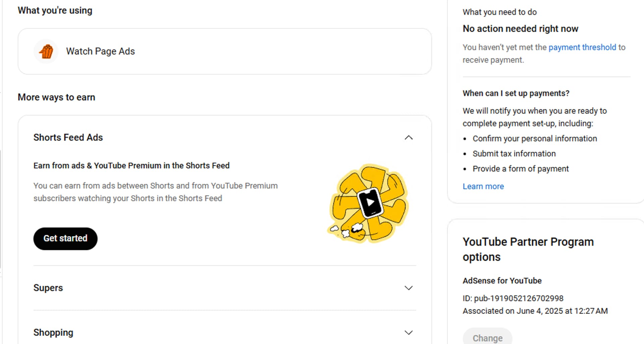The width and height of the screenshot is (644, 344).
Task: Click the YouTube Partner Program options heading
Action: pyautogui.click(x=528, y=249)
